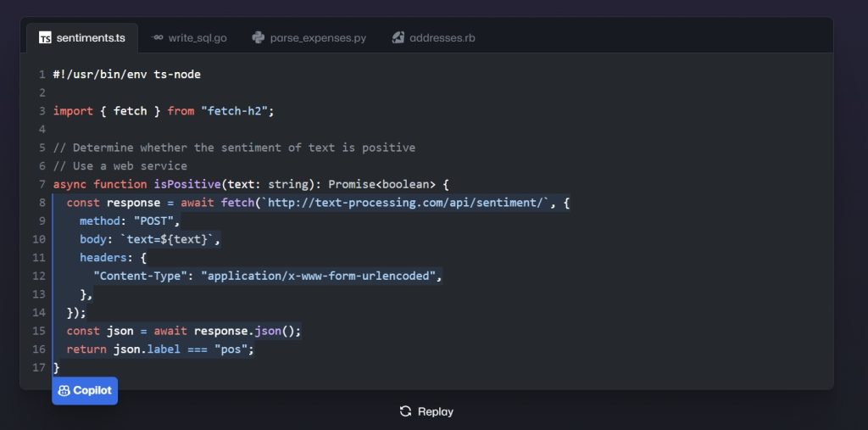This screenshot has height=430, width=868.
Task: Click the isPositive function name
Action: point(187,184)
